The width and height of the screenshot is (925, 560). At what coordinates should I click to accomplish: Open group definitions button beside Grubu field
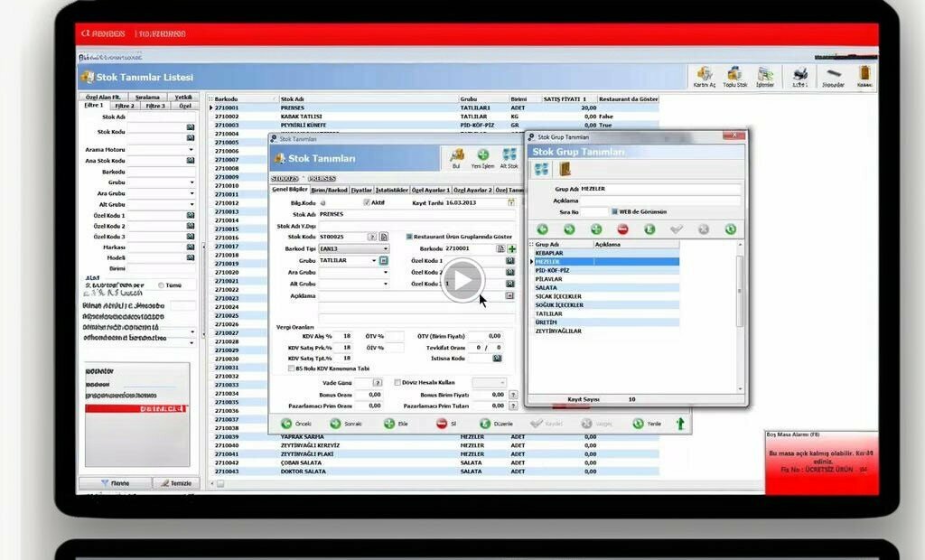383,260
